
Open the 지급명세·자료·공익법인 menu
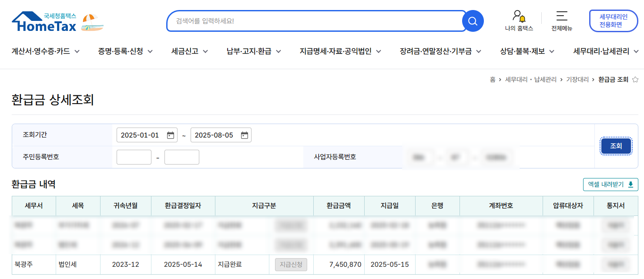tap(340, 51)
